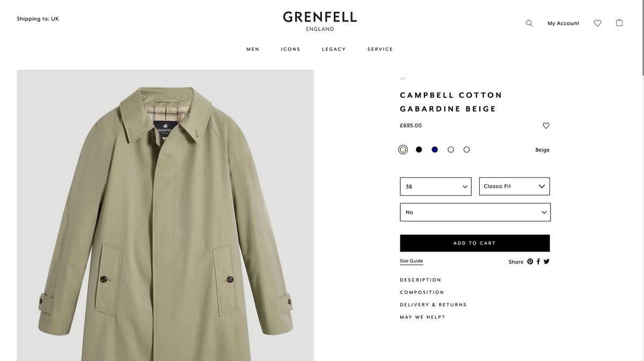The width and height of the screenshot is (644, 361).
Task: Share product on Facebook
Action: [x=538, y=261]
